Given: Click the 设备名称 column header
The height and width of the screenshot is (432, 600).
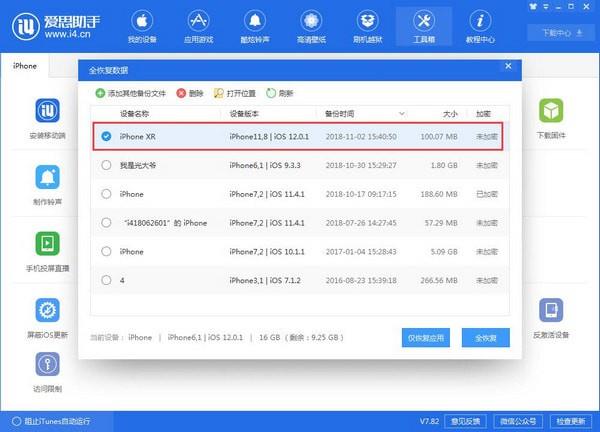Looking at the screenshot, I should (x=134, y=114).
